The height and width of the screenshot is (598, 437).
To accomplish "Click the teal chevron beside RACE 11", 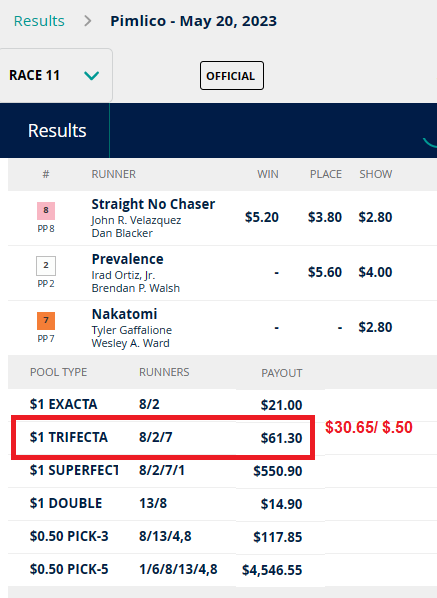I will pyautogui.click(x=92, y=76).
